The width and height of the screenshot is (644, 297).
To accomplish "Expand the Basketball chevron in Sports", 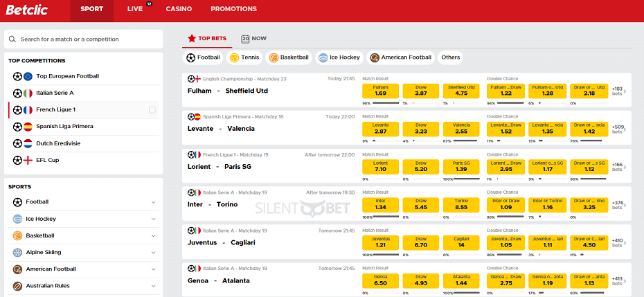I will [153, 236].
